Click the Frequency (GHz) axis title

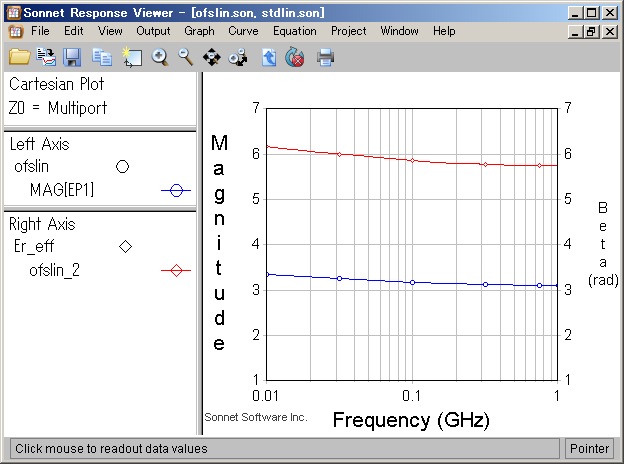[x=411, y=420]
